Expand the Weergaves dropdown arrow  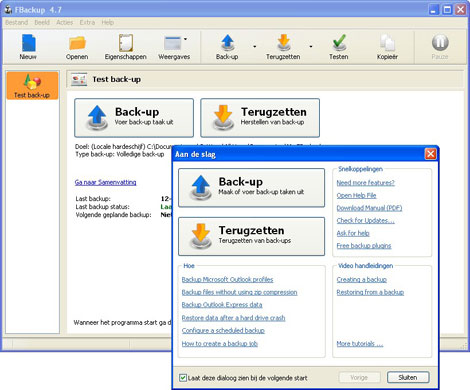(x=185, y=39)
